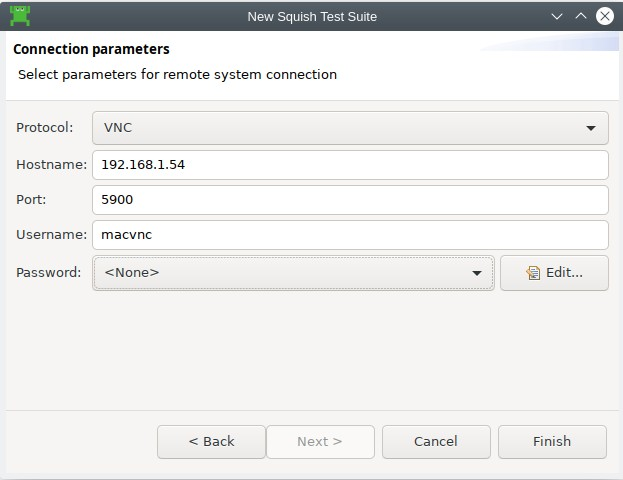623x480 pixels.
Task: Click into the Port field showing 5900
Action: [x=350, y=199]
